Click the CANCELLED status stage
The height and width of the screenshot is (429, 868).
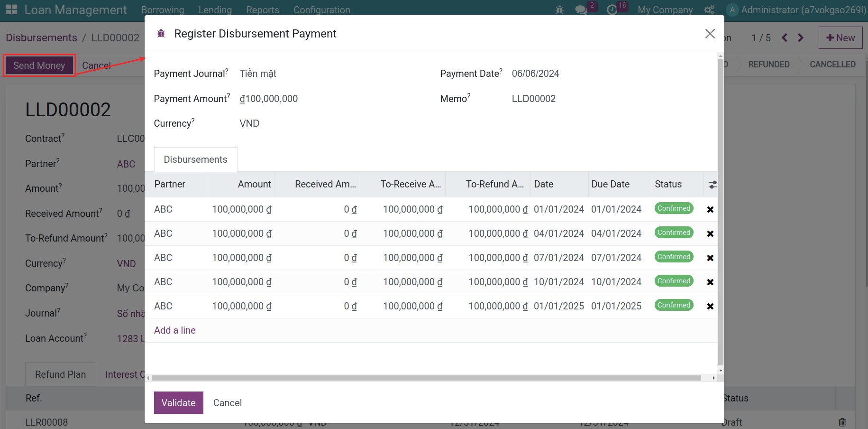(x=832, y=64)
